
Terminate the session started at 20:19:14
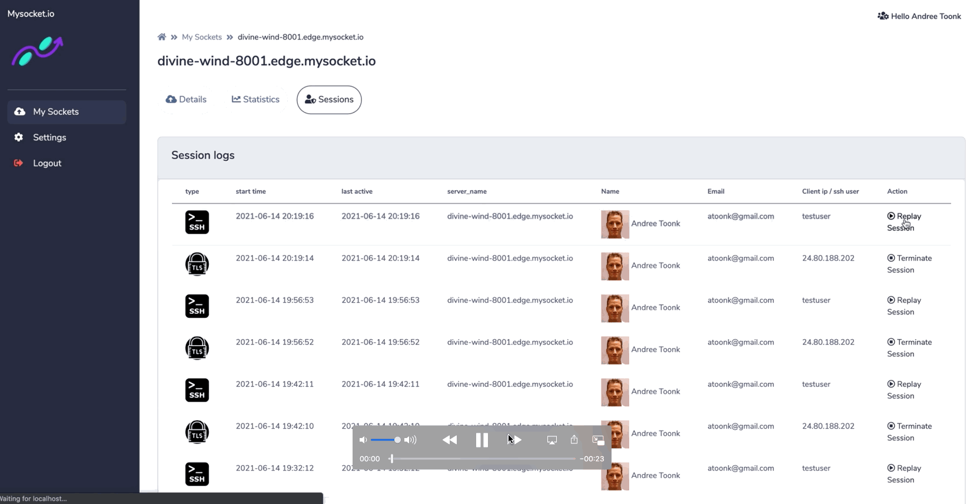coord(909,264)
